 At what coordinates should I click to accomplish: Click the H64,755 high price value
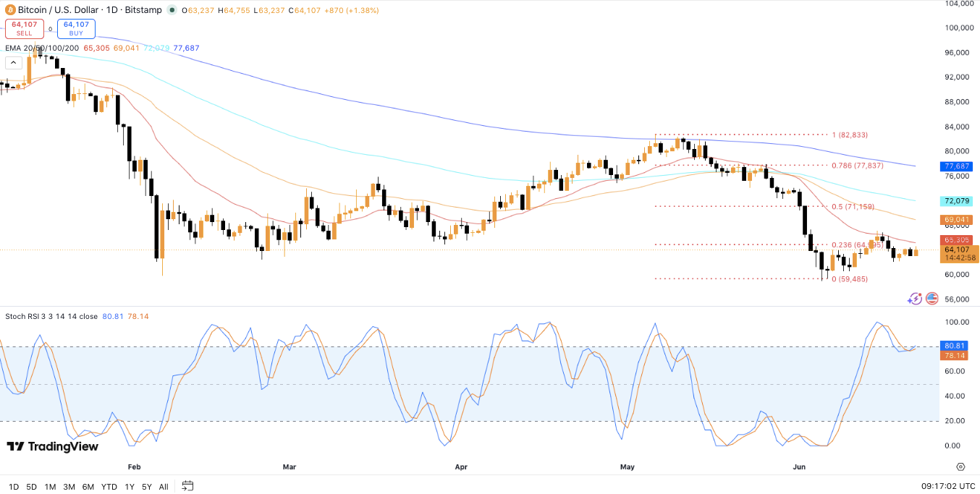(x=233, y=10)
